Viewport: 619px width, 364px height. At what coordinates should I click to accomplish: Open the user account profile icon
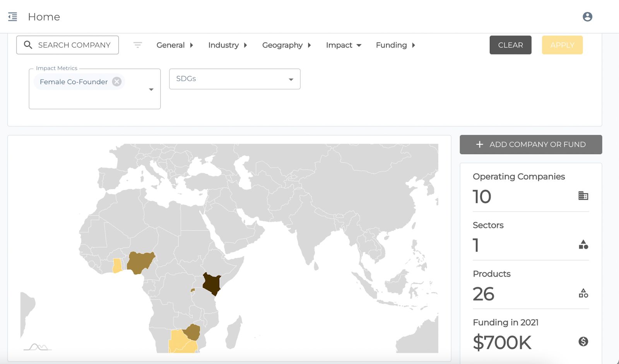pyautogui.click(x=587, y=17)
